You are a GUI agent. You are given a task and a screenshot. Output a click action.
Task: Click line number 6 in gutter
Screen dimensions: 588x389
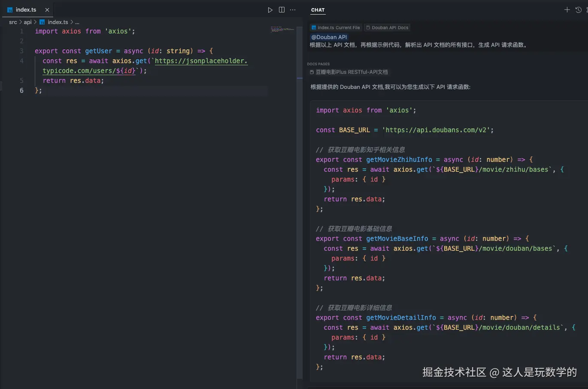(x=21, y=90)
